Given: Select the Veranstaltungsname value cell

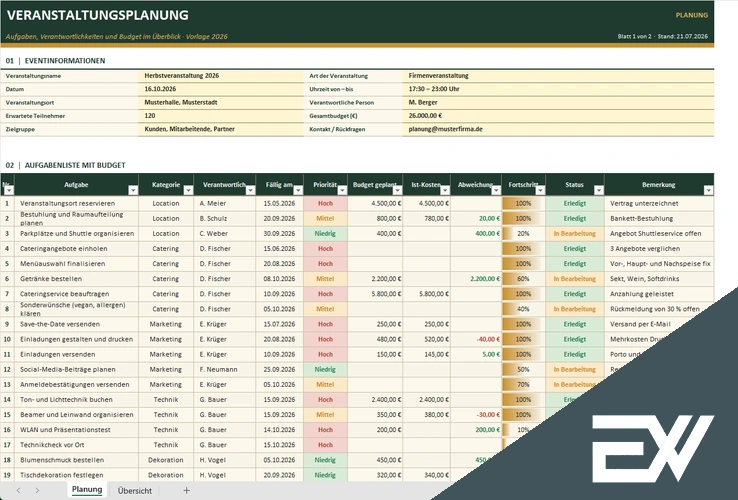Looking at the screenshot, I should pos(221,76).
